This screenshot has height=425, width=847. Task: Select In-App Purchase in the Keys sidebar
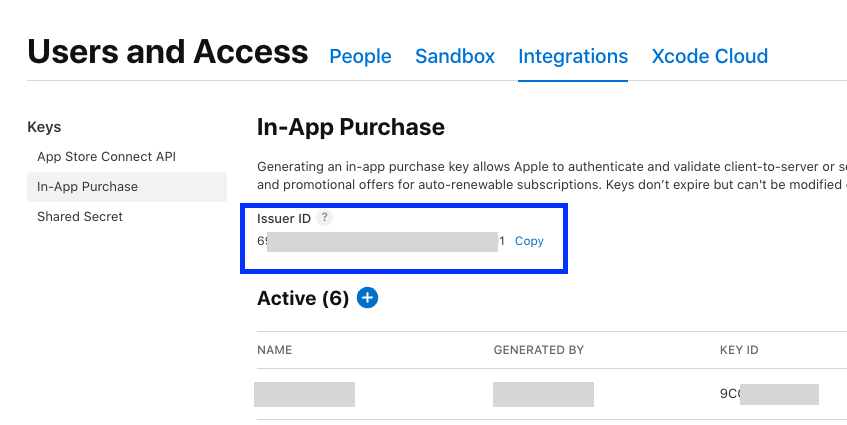point(88,187)
